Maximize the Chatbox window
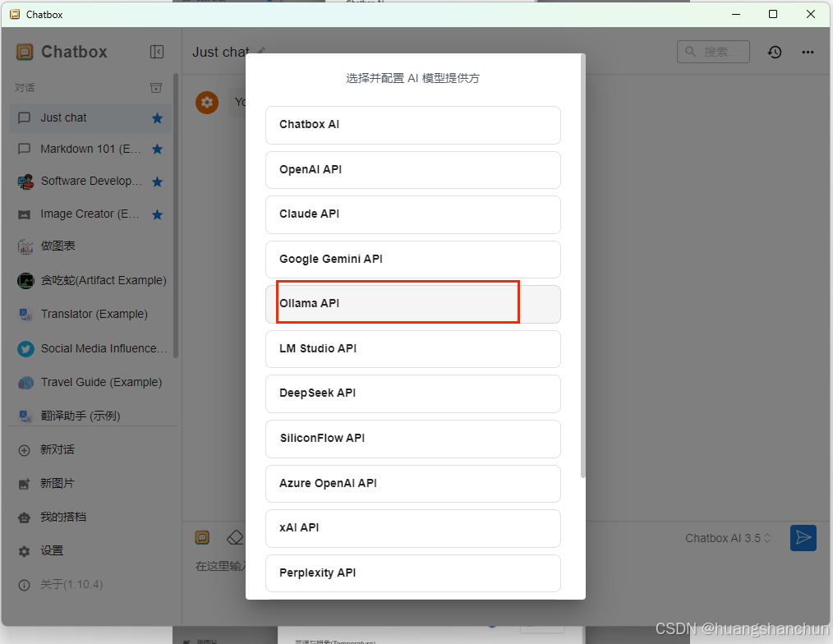This screenshot has height=644, width=833. tap(773, 14)
